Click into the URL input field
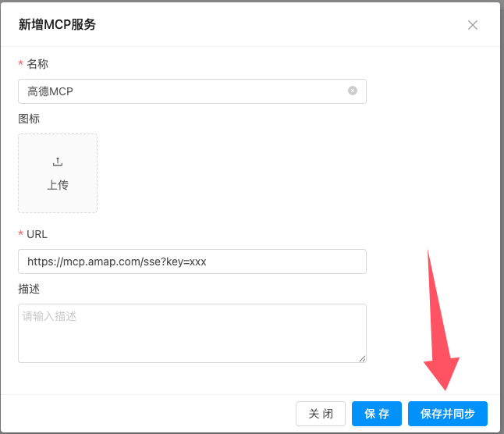This screenshot has width=504, height=434. click(x=192, y=261)
